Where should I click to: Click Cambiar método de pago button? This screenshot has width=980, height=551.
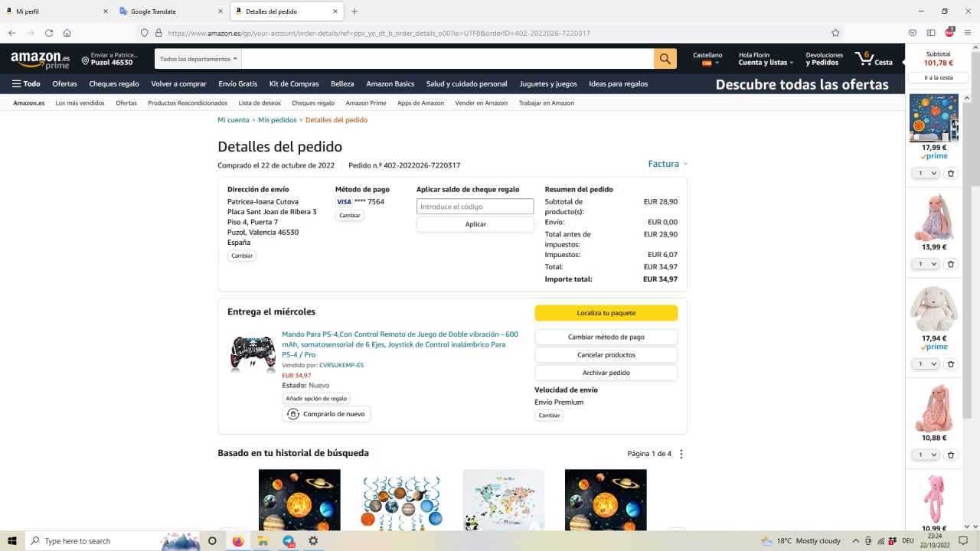tap(606, 337)
